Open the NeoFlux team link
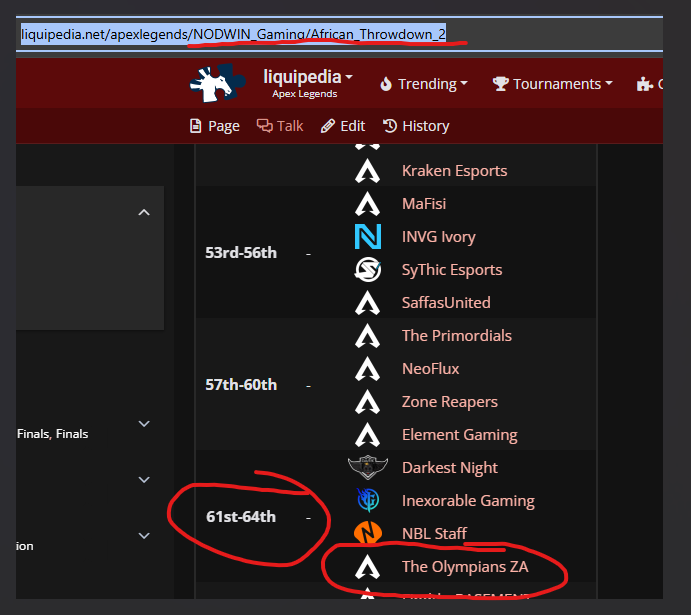The height and width of the screenshot is (615, 691). (431, 369)
